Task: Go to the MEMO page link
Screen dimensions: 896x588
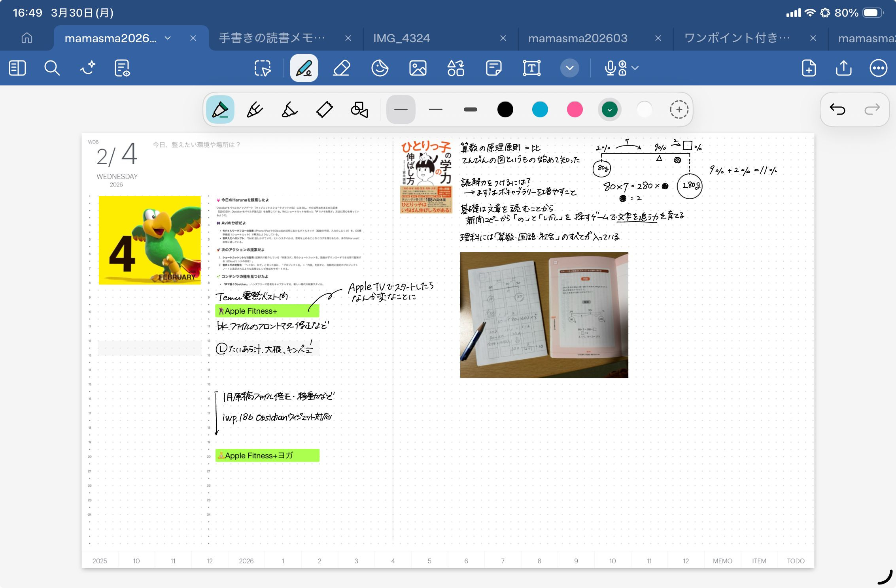Action: (x=722, y=561)
